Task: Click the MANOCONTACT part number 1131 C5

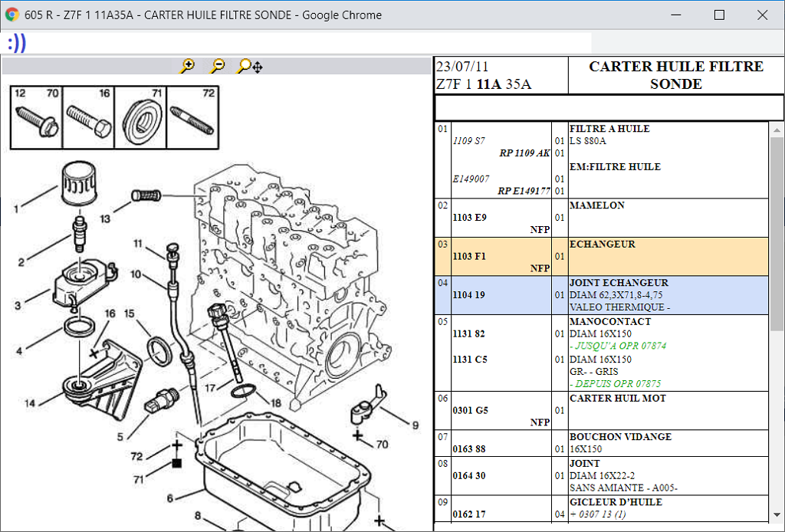Action: (x=469, y=360)
